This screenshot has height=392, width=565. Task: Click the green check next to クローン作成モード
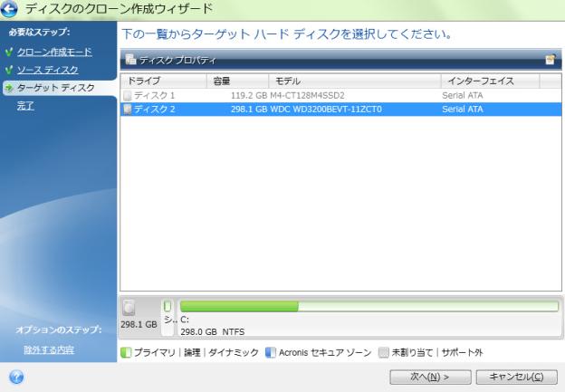pos(9,52)
